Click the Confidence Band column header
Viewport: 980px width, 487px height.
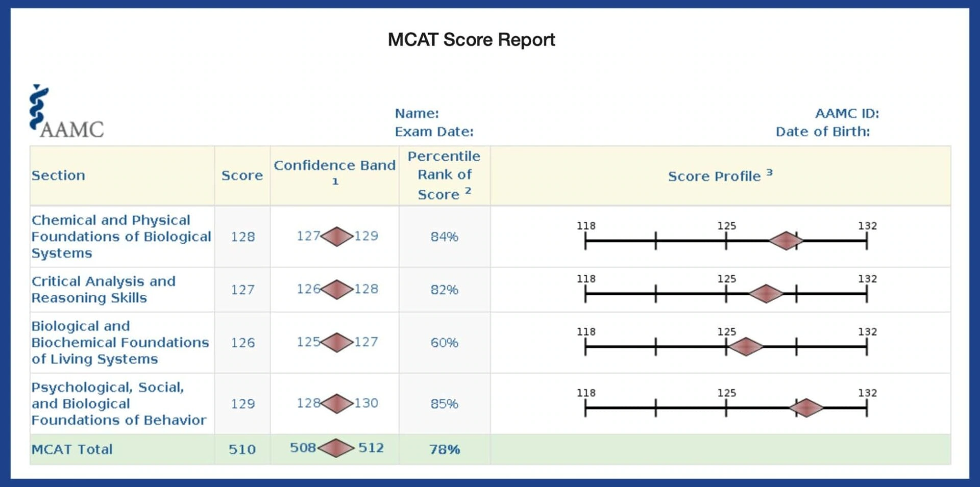tap(334, 166)
